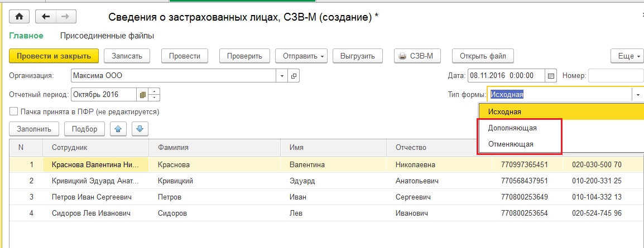Screen dimensions: 644x248
Task: Navigate forward with the right arrow
Action: click(66, 16)
